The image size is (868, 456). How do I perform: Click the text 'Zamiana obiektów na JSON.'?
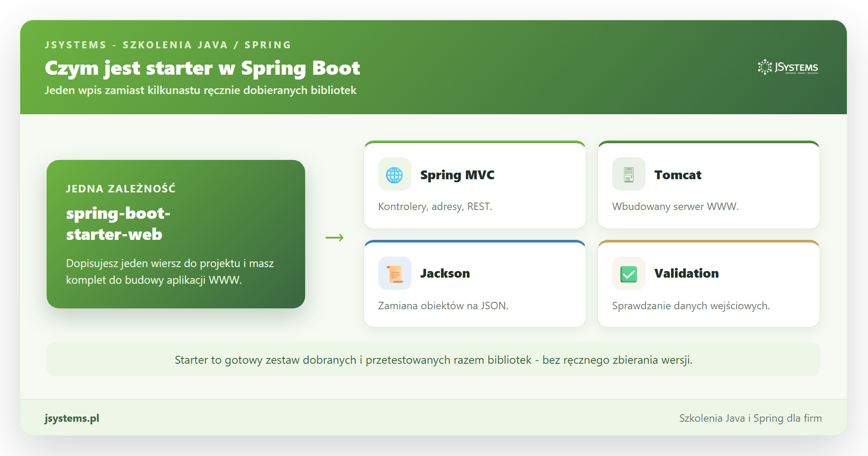tap(443, 306)
